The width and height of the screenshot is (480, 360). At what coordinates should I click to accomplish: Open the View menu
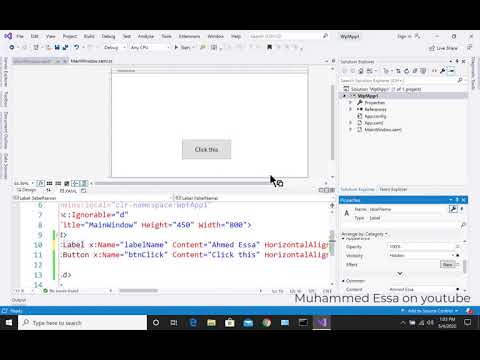51,36
